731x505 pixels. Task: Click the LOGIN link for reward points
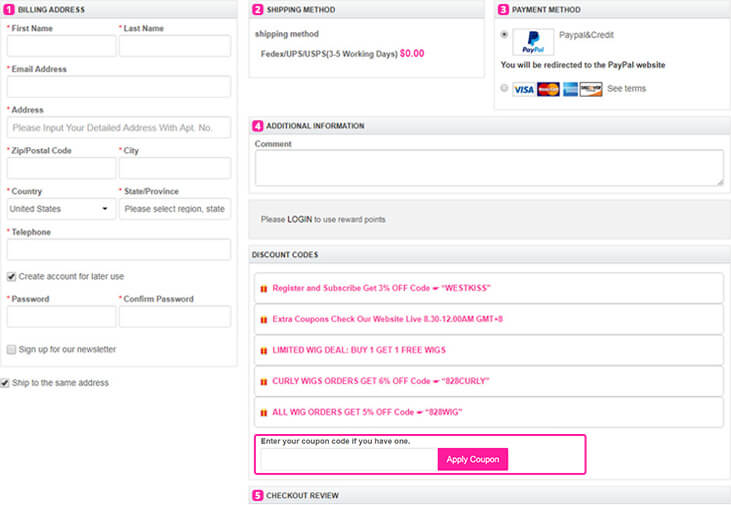tap(299, 219)
